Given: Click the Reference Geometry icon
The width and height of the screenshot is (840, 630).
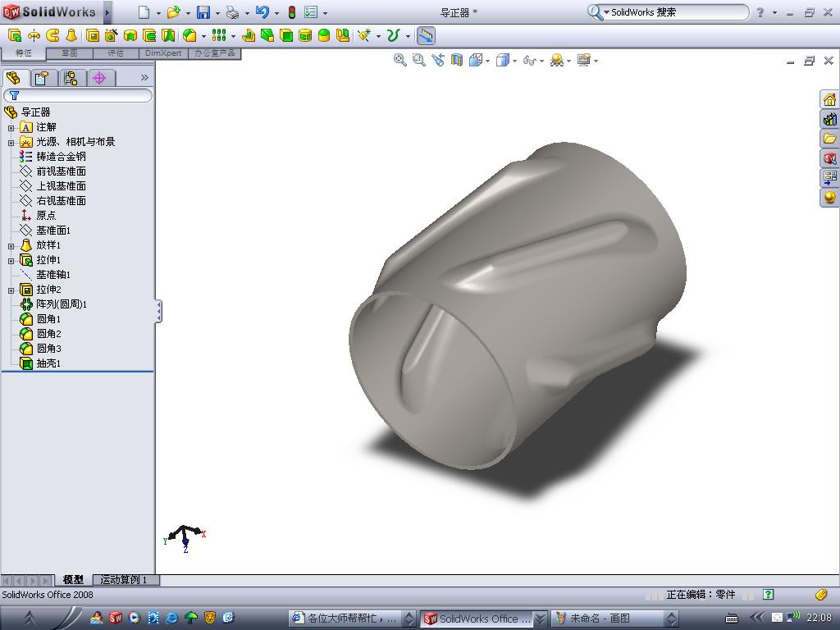Looking at the screenshot, I should click(x=364, y=36).
